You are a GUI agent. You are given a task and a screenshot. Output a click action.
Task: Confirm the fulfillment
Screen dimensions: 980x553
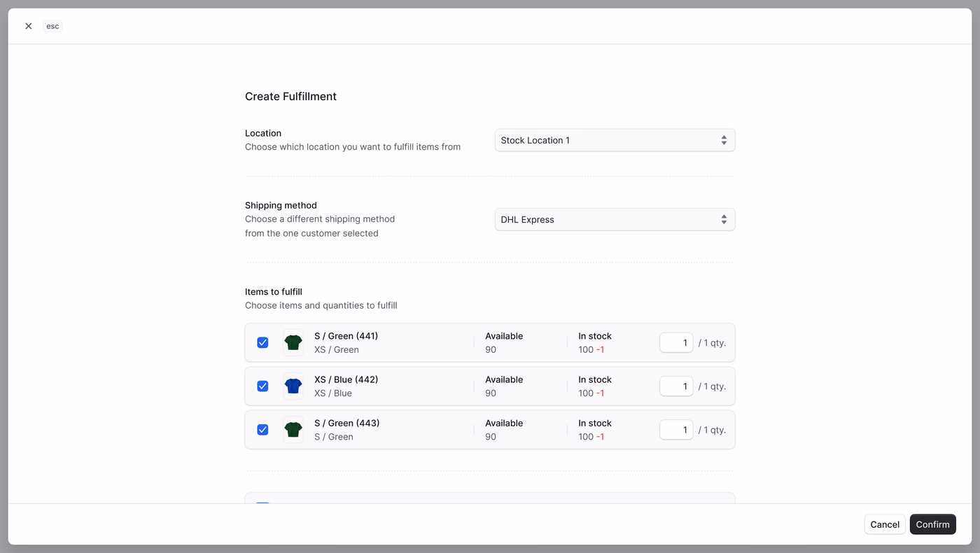click(x=932, y=524)
